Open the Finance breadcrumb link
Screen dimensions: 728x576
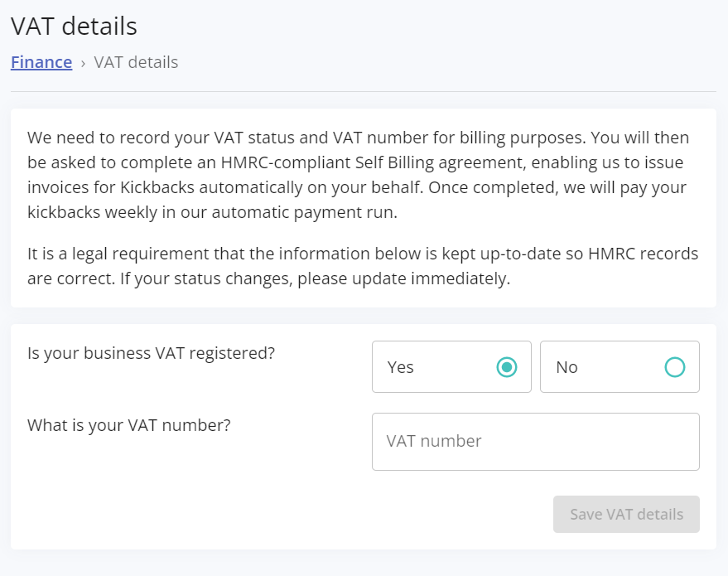coord(41,62)
